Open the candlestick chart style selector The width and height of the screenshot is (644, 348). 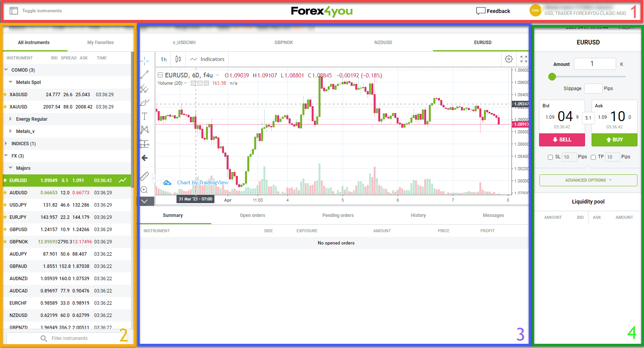tap(178, 59)
